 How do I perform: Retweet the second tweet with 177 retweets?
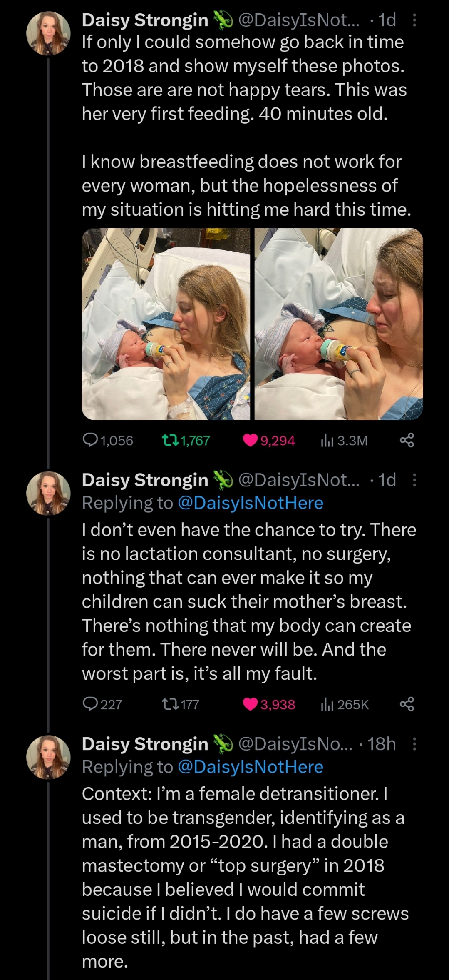[169, 704]
